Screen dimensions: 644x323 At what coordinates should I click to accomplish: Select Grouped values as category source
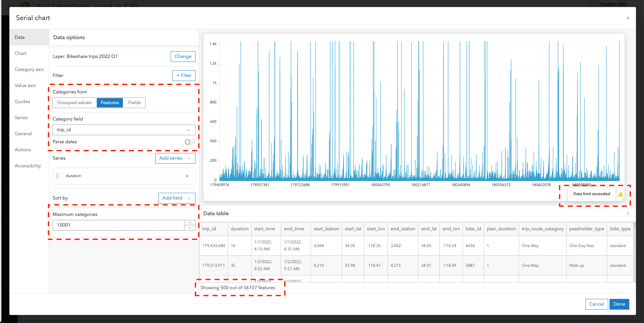[74, 102]
